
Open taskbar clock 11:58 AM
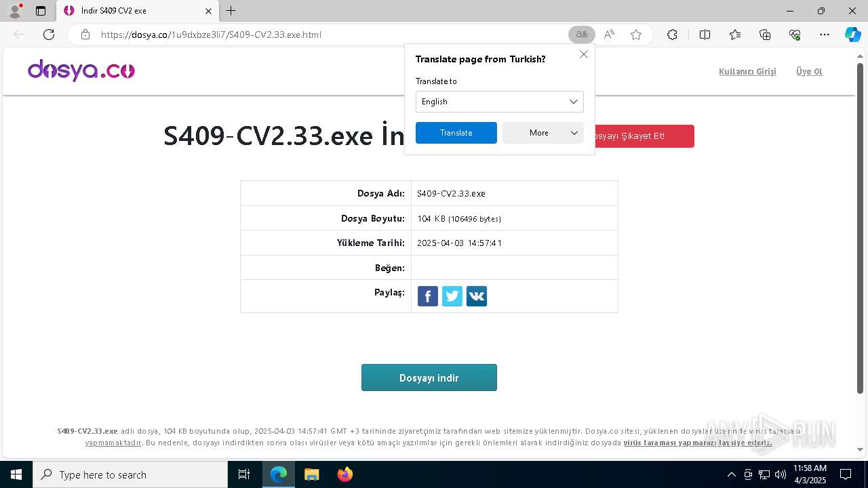810,474
